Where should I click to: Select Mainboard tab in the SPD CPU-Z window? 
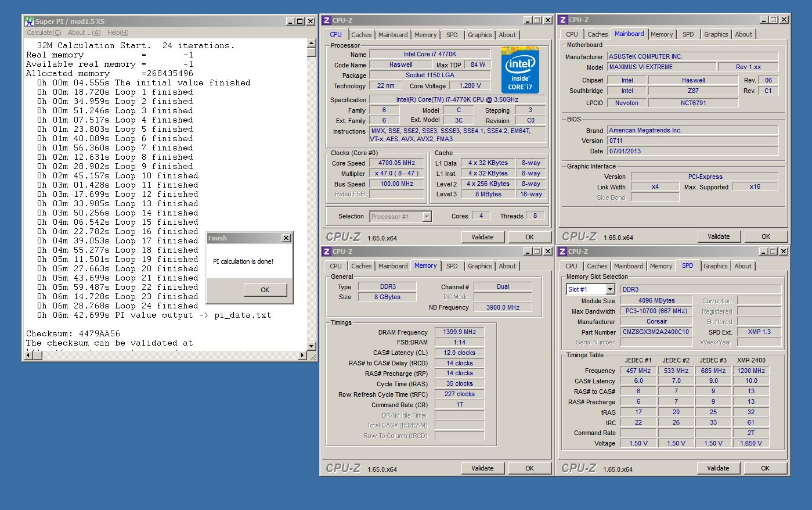coord(629,266)
